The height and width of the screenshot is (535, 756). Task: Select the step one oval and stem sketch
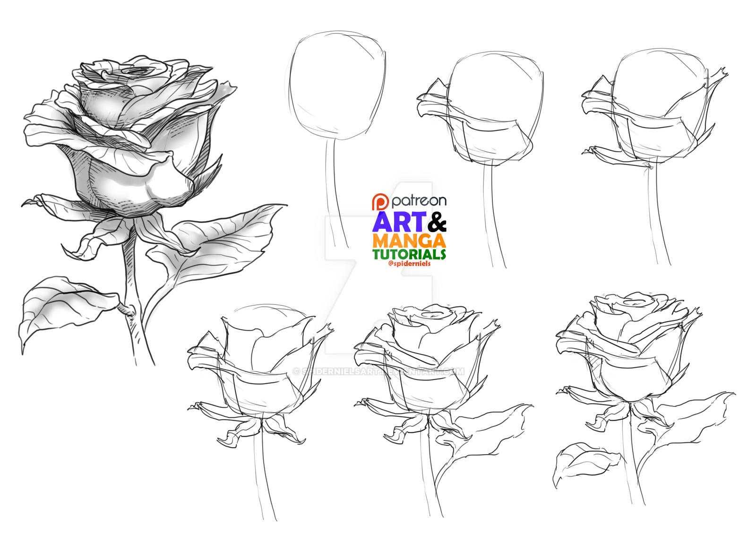337,139
